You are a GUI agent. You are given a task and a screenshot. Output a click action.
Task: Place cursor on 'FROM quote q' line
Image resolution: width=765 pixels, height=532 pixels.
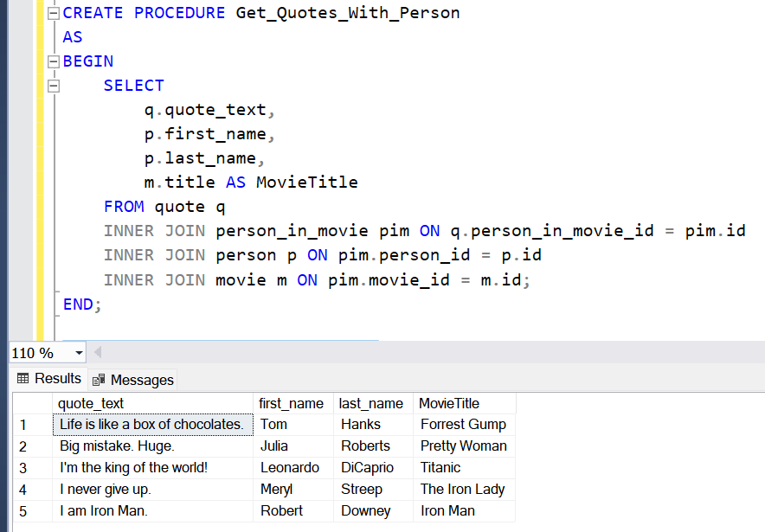tap(164, 208)
